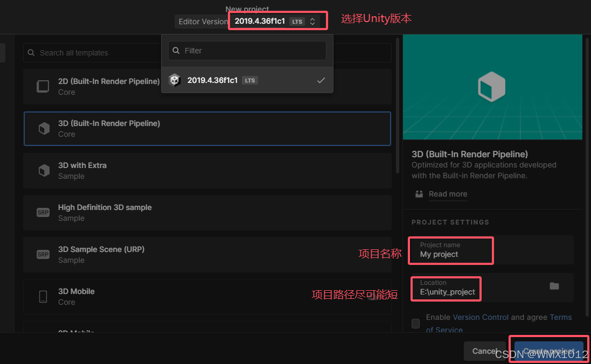Screen dimensions: 591x364
Task: Click the cube icon of 3D with Extra
Action: pyautogui.click(x=44, y=170)
